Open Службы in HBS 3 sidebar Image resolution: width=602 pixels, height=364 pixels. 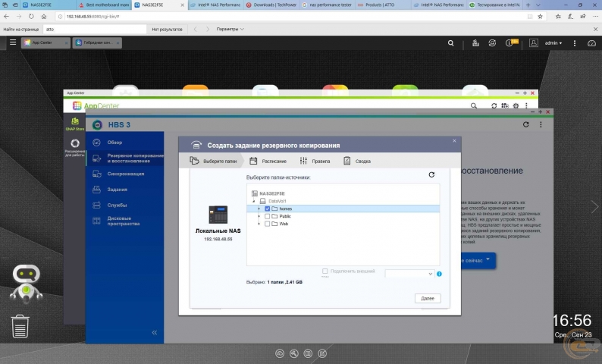click(x=125, y=205)
